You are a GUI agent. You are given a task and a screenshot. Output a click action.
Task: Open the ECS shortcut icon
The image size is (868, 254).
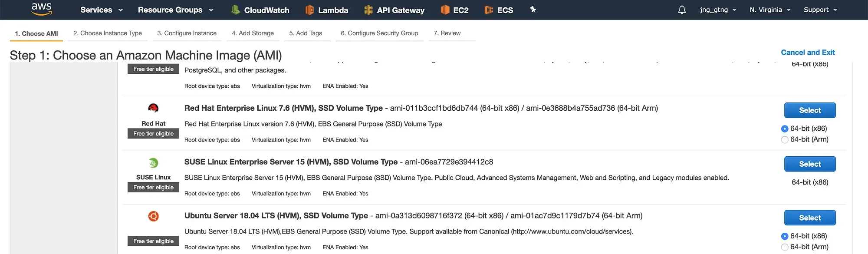click(x=489, y=10)
